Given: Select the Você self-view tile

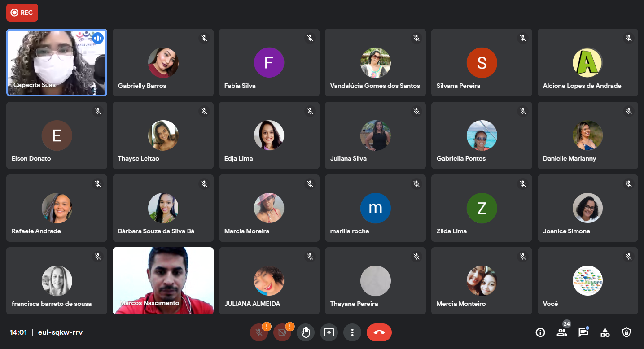Looking at the screenshot, I should [587, 280].
